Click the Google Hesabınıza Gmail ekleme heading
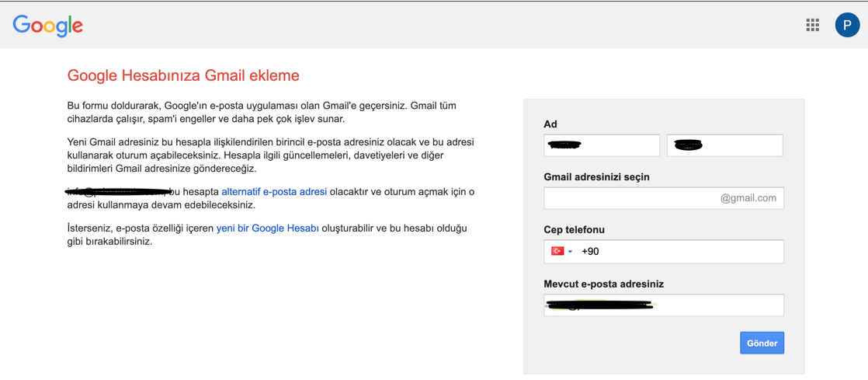This screenshot has width=868, height=380. [183, 75]
